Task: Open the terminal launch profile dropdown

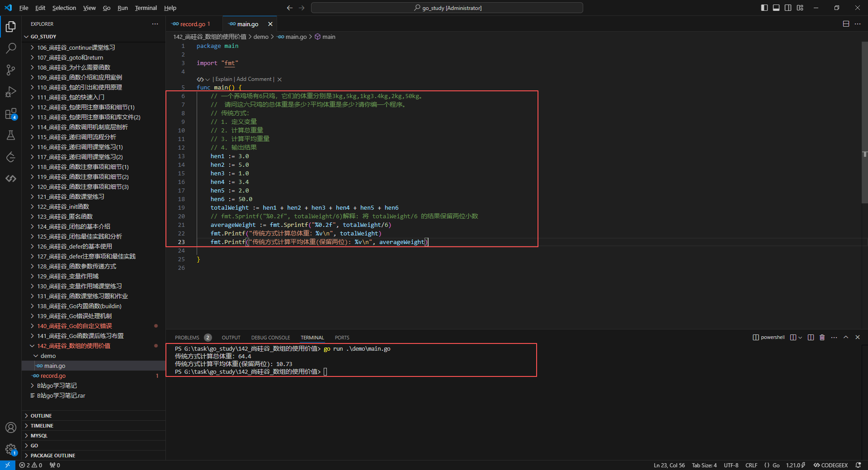Action: [x=800, y=338]
